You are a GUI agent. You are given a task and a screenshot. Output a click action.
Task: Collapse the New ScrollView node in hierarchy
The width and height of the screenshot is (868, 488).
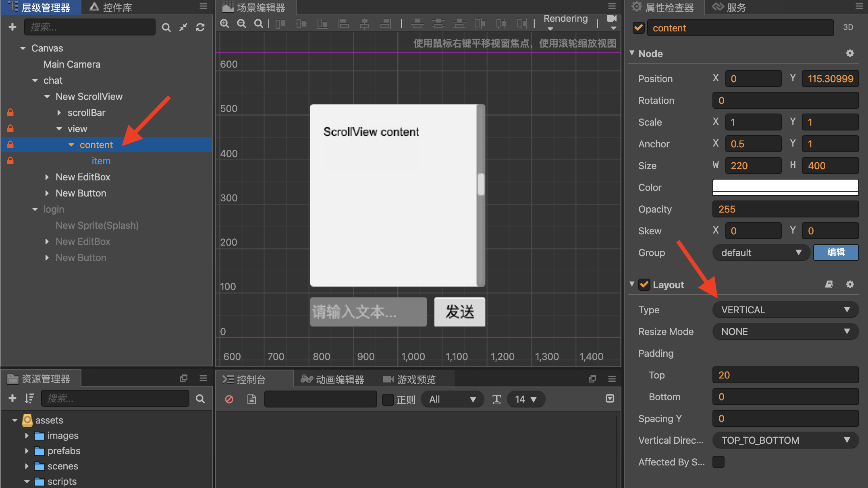[47, 96]
